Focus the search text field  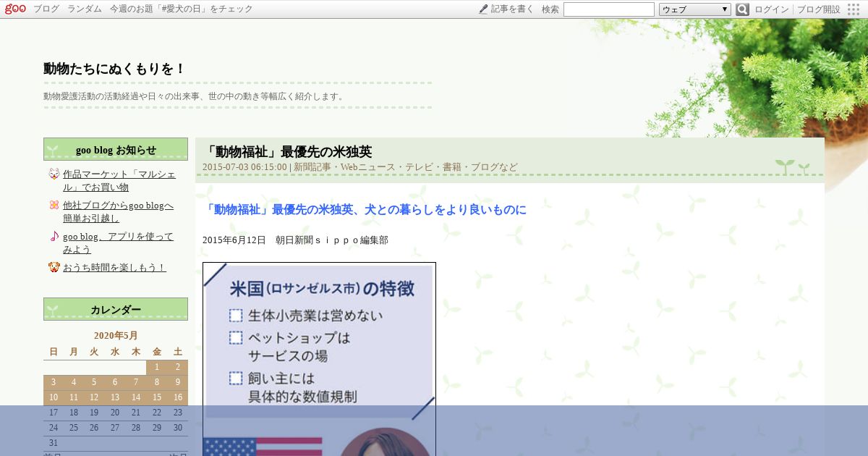pos(609,9)
